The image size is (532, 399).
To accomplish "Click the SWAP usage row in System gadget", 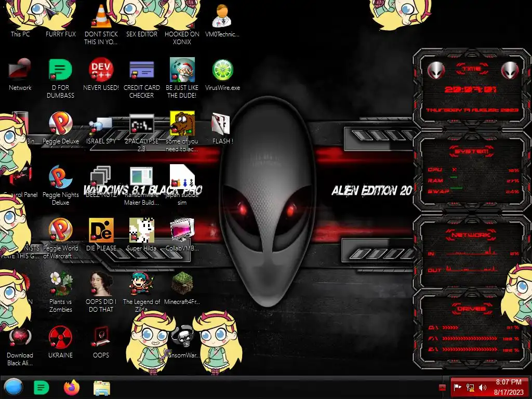I will pyautogui.click(x=473, y=191).
